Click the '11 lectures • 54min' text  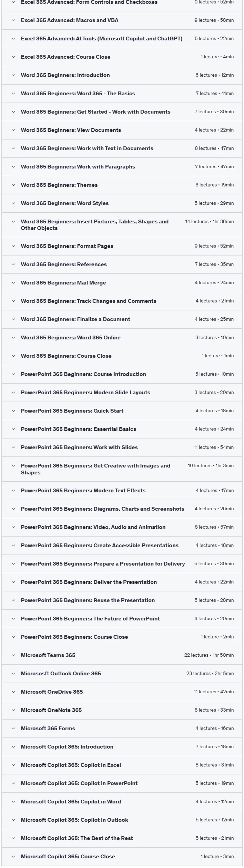pos(214,447)
